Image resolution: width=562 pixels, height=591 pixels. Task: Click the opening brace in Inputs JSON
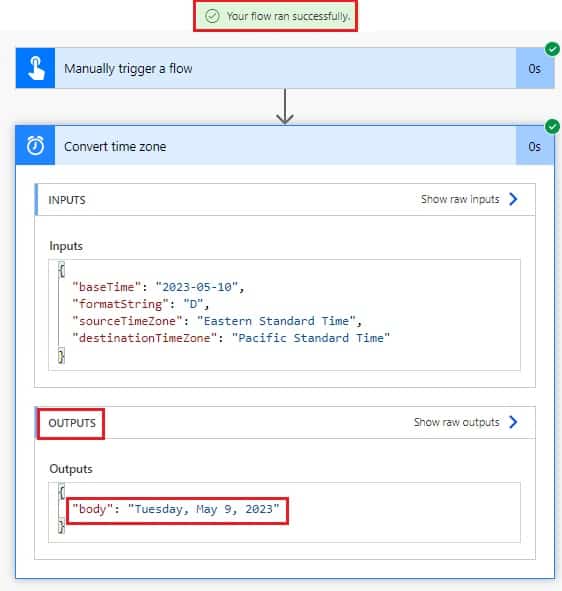click(61, 270)
